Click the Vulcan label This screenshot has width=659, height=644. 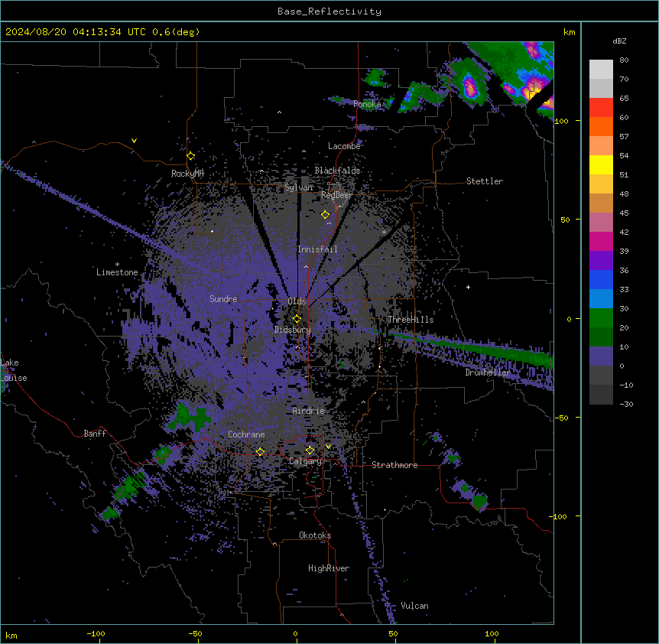415,606
